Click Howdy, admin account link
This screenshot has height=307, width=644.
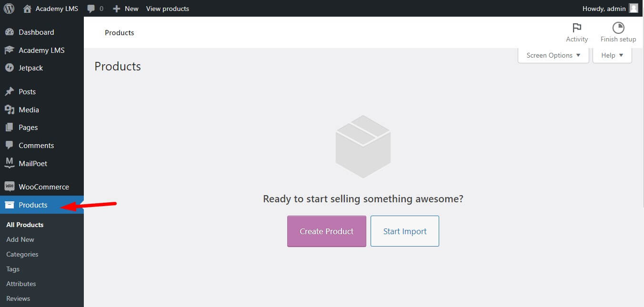(610, 9)
